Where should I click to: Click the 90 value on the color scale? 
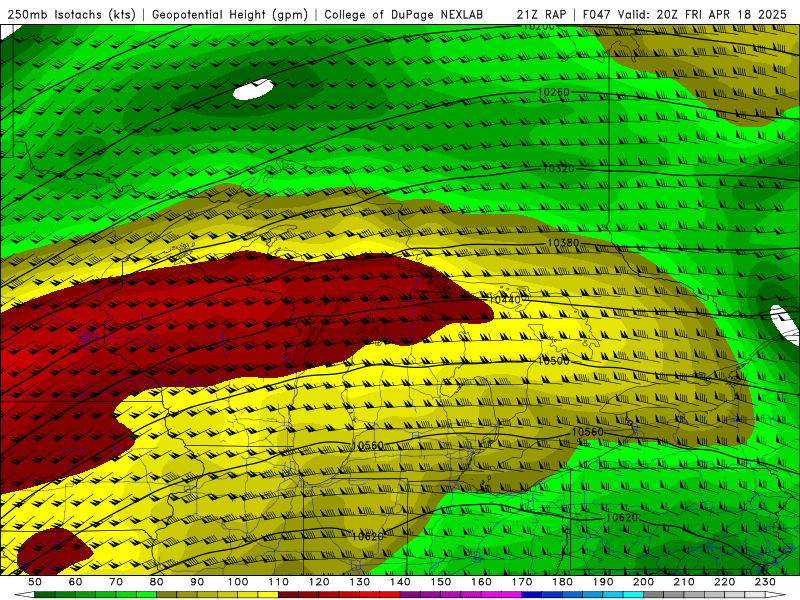pyautogui.click(x=197, y=582)
